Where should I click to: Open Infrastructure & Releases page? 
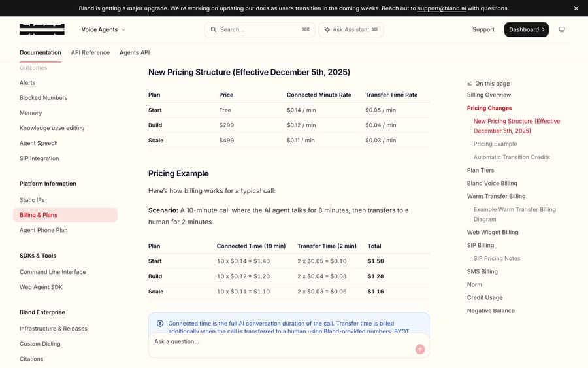pos(54,329)
